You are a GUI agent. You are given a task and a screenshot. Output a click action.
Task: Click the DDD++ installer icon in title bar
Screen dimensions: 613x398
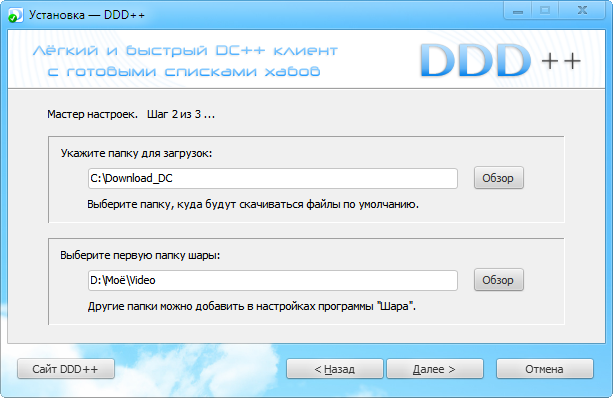tap(16, 15)
